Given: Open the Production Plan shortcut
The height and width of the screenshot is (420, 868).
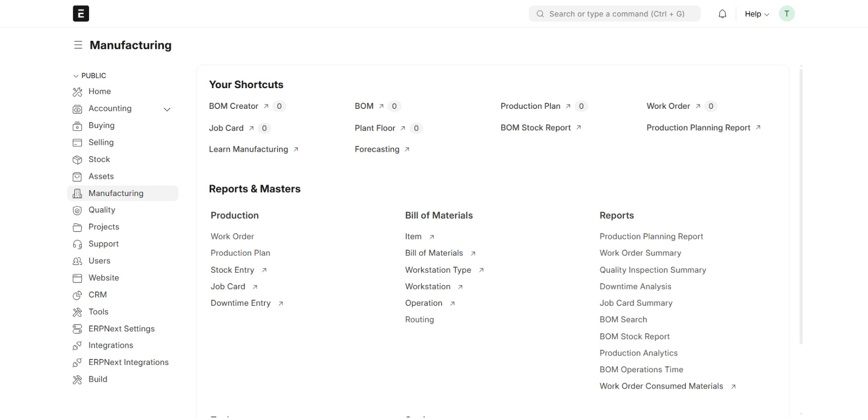Looking at the screenshot, I should pyautogui.click(x=530, y=106).
